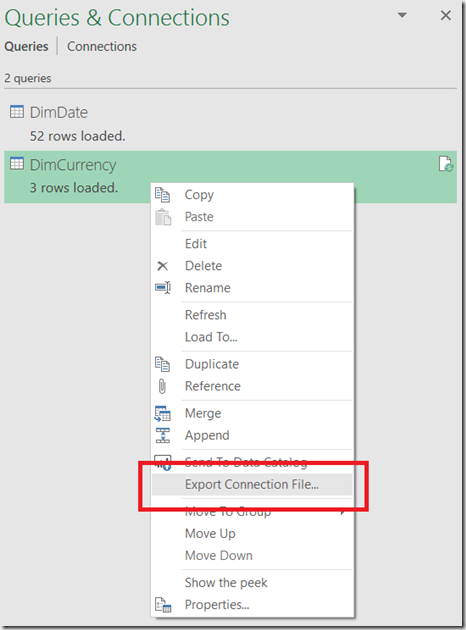Click the Delete X icon
Image resolution: width=466 pixels, height=630 pixels.
point(162,266)
